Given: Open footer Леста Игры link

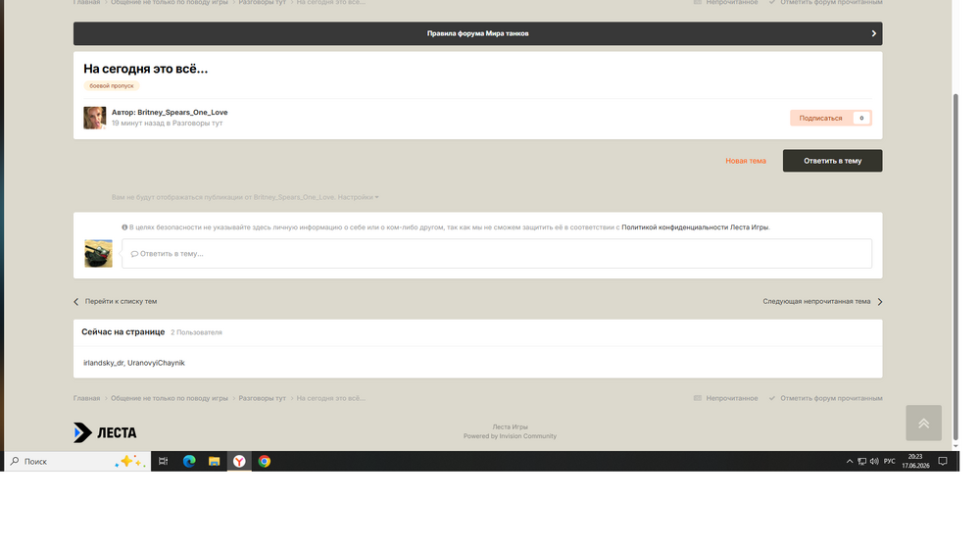Looking at the screenshot, I should 510,427.
